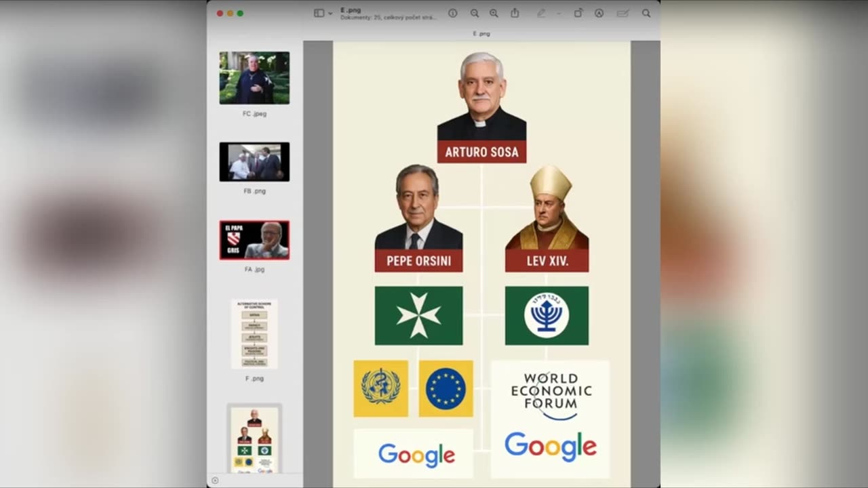Show the Markup toolbar
The height and width of the screenshot is (488, 868).
599,13
